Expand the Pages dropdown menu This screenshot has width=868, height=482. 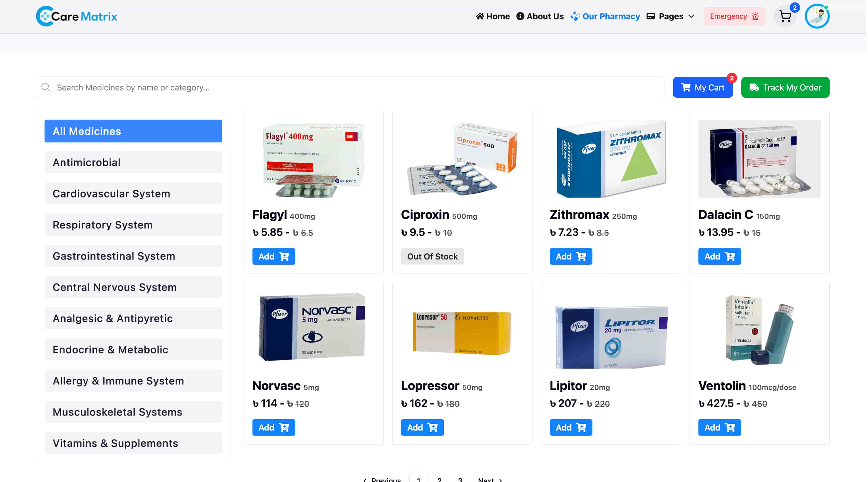[672, 16]
